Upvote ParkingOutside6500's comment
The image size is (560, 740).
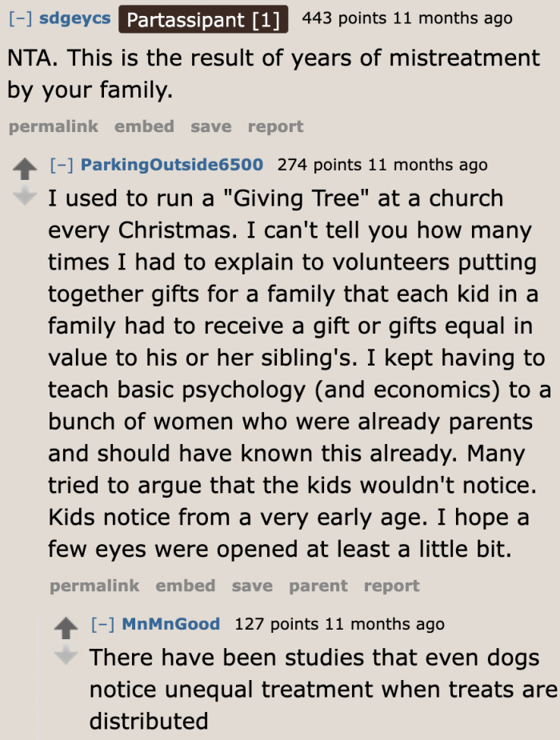pos(25,168)
